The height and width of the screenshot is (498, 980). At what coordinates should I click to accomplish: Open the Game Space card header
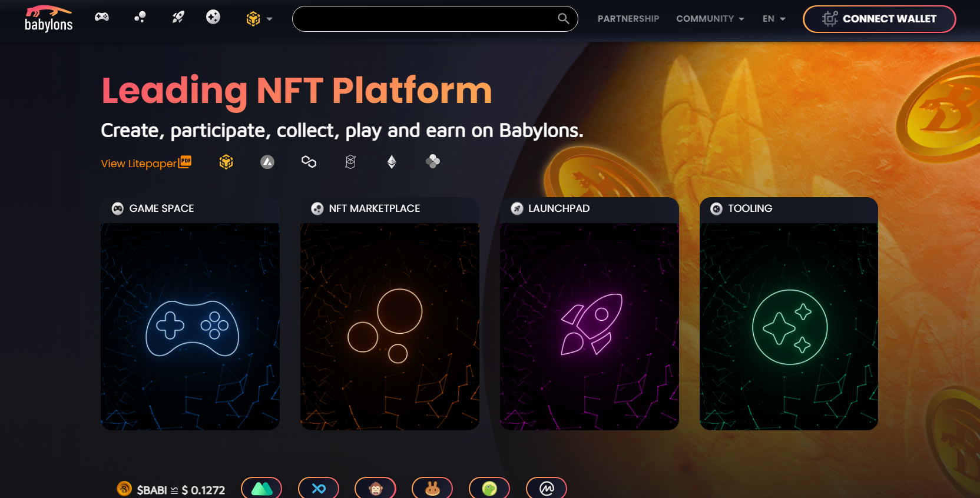190,209
